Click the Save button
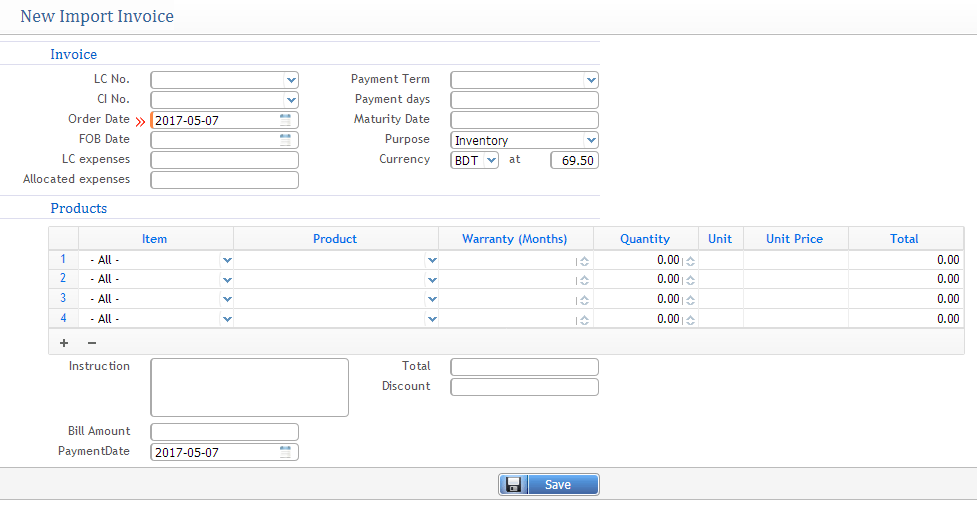Image resolution: width=977 pixels, height=518 pixels. click(x=549, y=484)
